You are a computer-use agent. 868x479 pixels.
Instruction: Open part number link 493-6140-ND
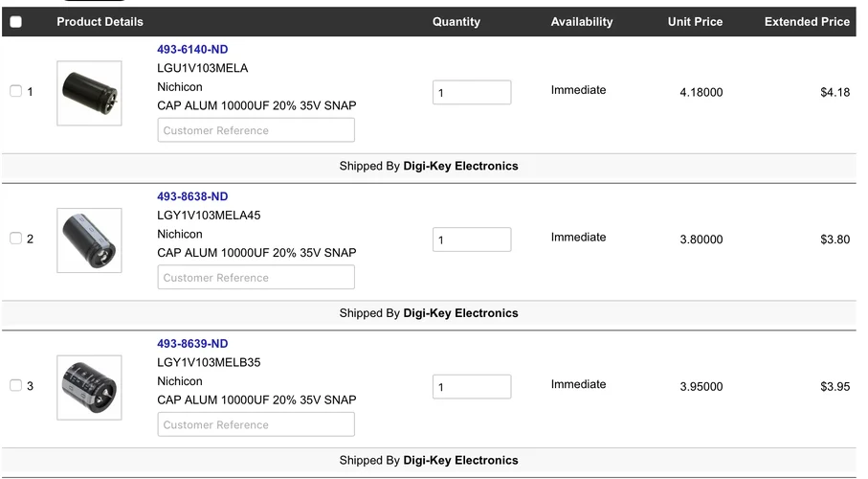click(x=192, y=50)
